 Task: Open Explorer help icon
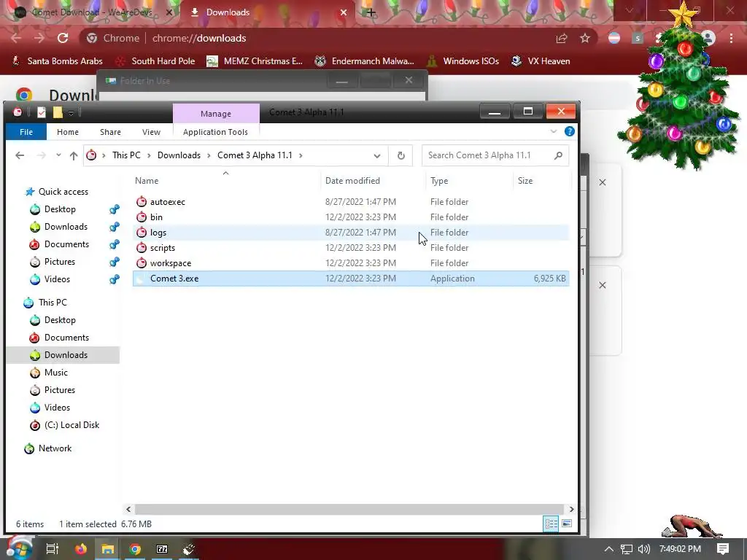(569, 131)
